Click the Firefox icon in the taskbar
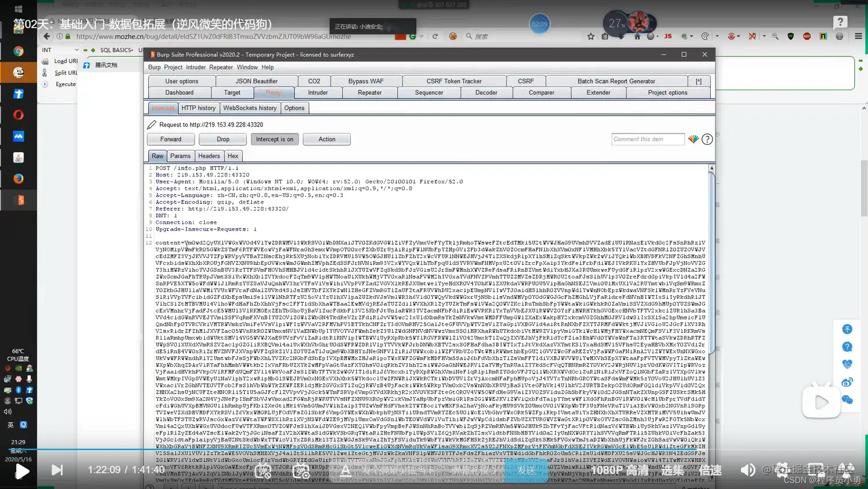 (18, 179)
